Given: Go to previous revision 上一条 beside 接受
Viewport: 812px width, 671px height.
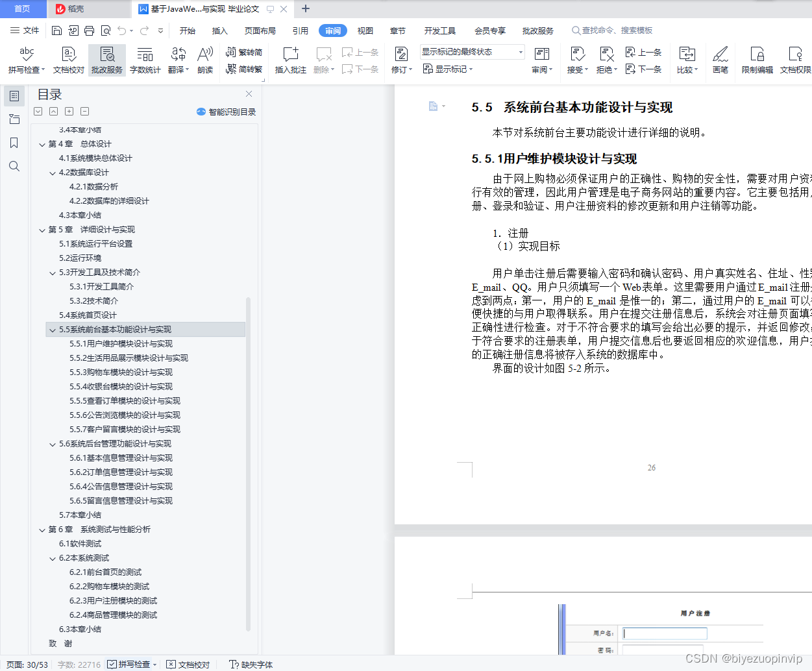Looking at the screenshot, I should tap(643, 53).
